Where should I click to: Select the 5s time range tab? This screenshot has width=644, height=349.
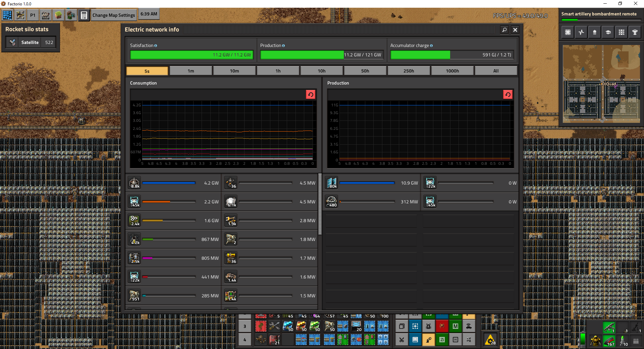[x=147, y=71]
